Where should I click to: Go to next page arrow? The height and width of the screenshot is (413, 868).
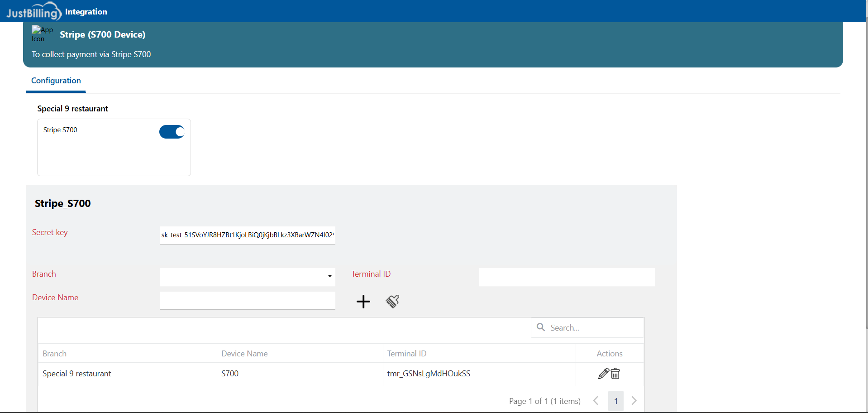(x=634, y=401)
